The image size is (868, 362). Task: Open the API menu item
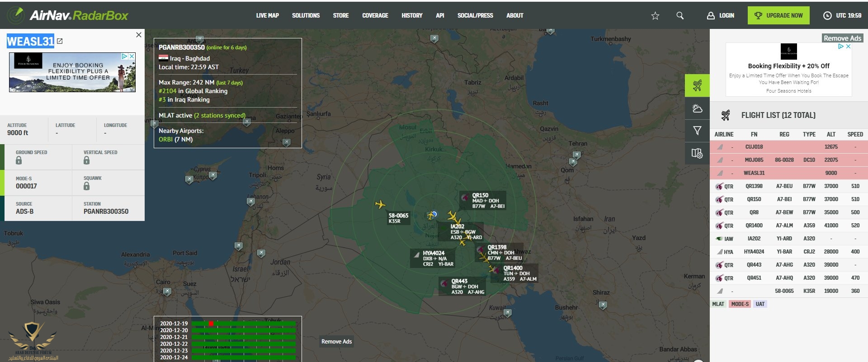coord(440,15)
